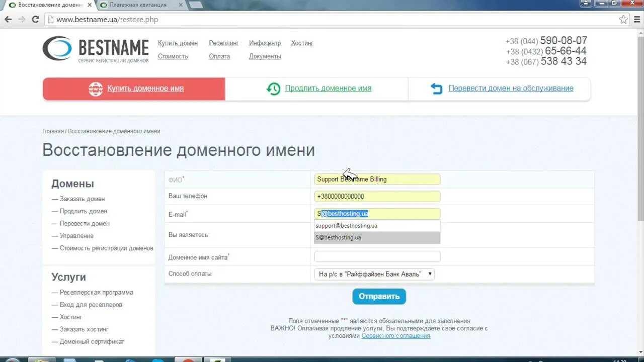The width and height of the screenshot is (644, 362).
Task: Click the 'Домены' sidebar heading
Action: (x=72, y=184)
